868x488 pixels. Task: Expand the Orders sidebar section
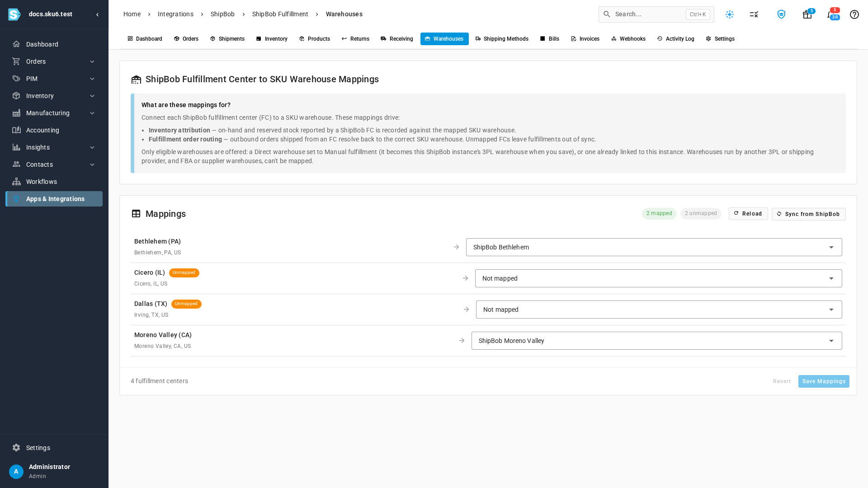54,61
